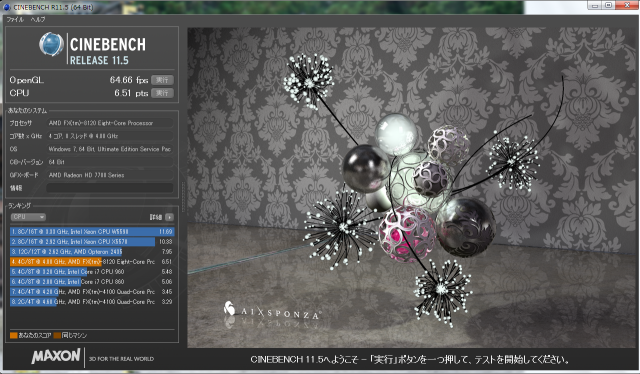Click the brown 同じマシン legend swatch
The image size is (640, 374).
(x=57, y=336)
